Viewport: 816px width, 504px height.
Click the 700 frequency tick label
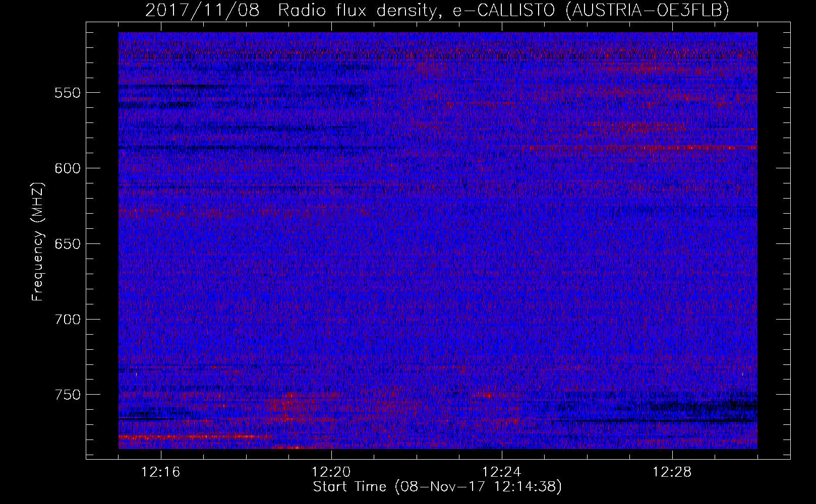click(68, 320)
